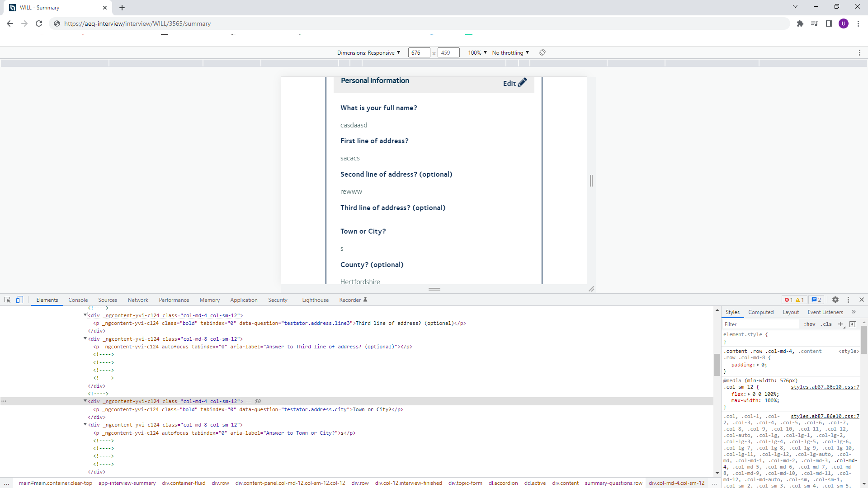Click the new style rule plus icon

pyautogui.click(x=840, y=324)
